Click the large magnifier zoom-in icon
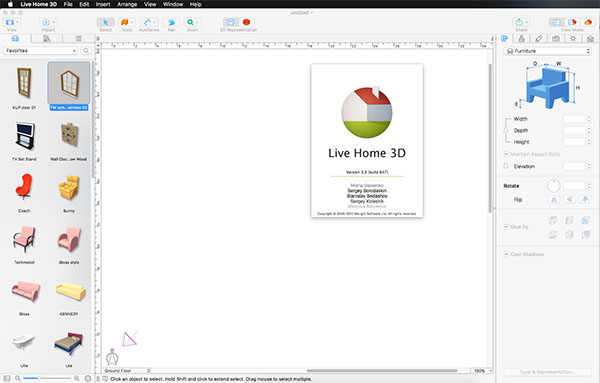 77,378
